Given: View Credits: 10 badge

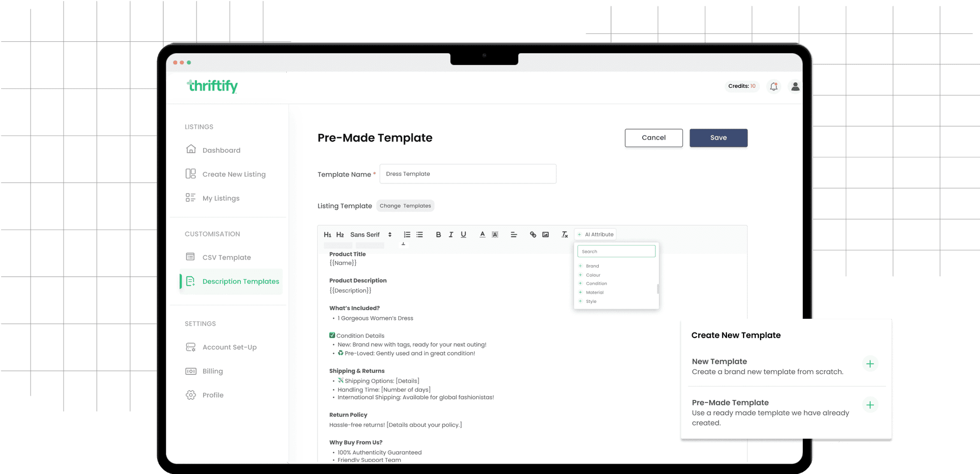Looking at the screenshot, I should 742,86.
